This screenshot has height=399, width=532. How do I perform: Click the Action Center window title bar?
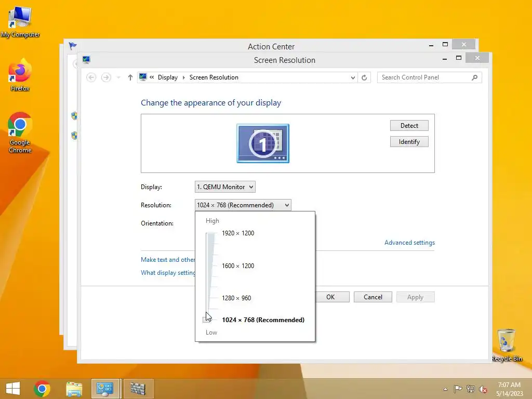[271, 46]
